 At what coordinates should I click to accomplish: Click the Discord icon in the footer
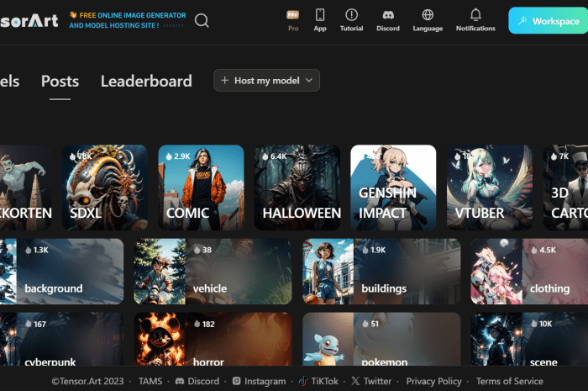tap(180, 381)
